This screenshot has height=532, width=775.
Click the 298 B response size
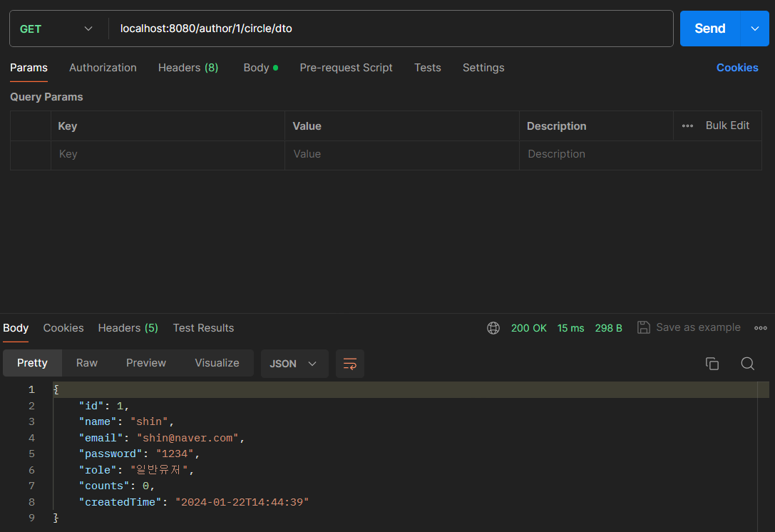[608, 328]
